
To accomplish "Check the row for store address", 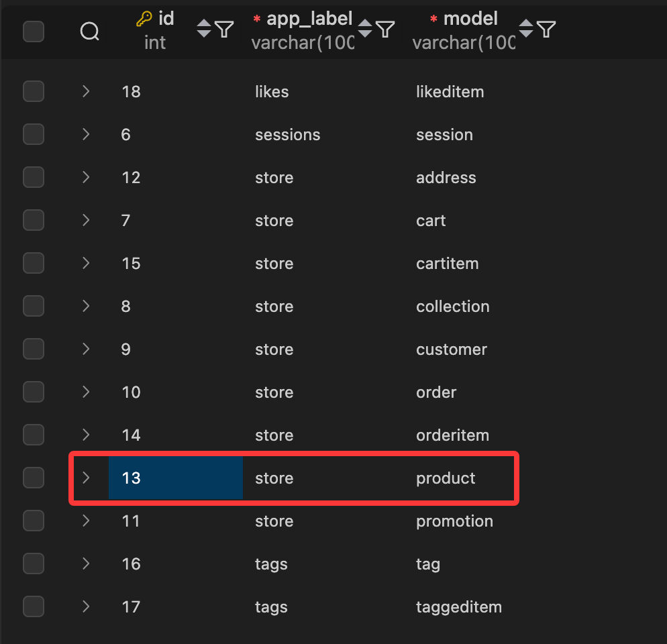I will pos(33,177).
